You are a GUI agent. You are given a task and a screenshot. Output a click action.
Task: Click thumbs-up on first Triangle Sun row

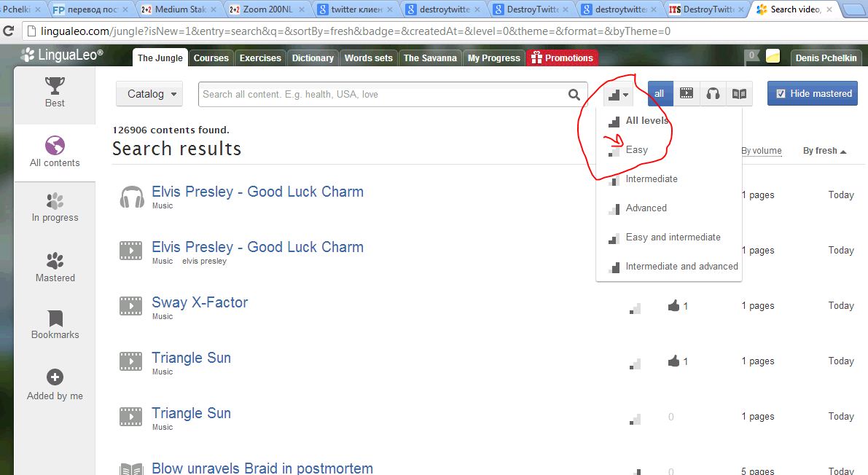[x=673, y=361]
